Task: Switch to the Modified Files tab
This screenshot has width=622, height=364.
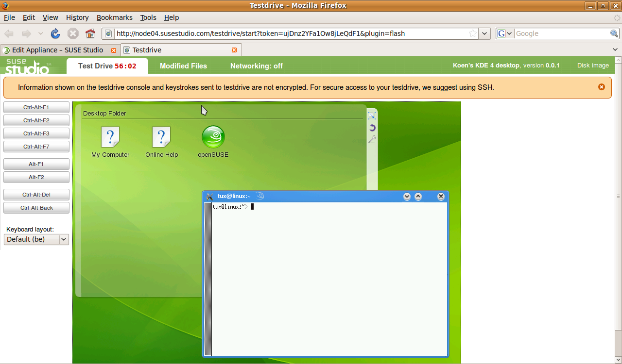Action: [183, 66]
